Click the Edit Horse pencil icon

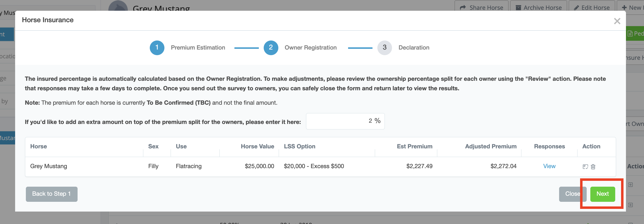click(x=576, y=8)
